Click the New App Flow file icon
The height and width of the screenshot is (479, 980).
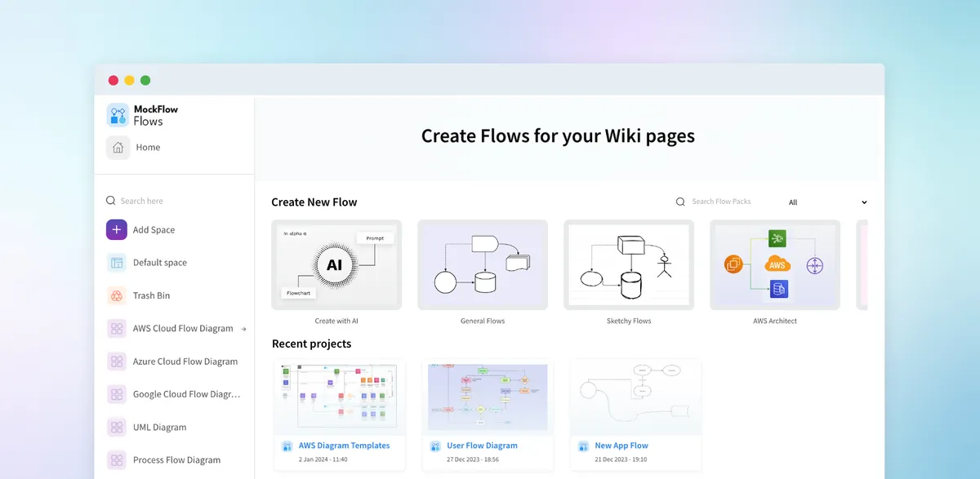583,446
